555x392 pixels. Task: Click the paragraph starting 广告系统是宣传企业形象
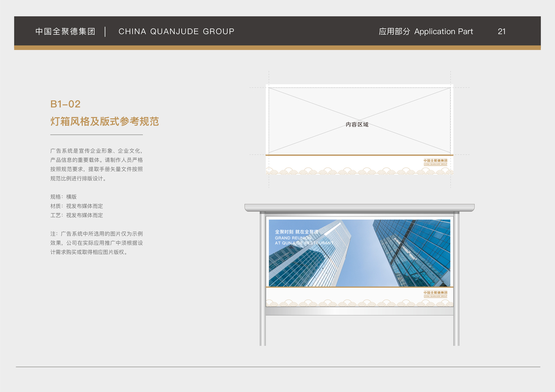pos(97,164)
